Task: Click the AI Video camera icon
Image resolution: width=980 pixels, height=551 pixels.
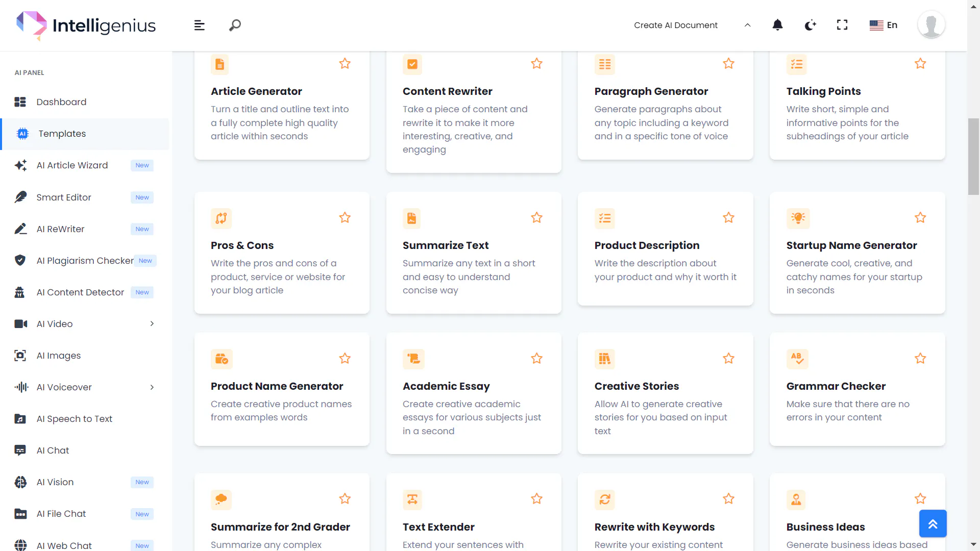Action: click(20, 324)
